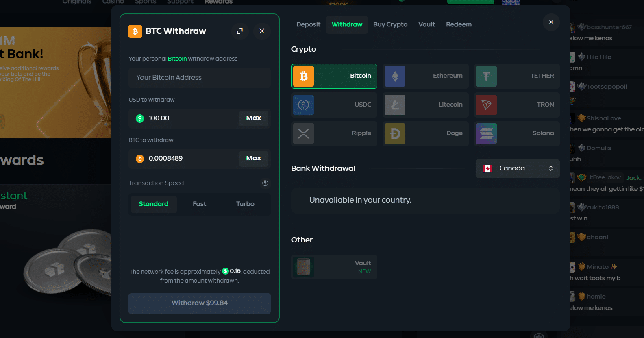Click the Bitcoin address input field
Image resolution: width=644 pixels, height=338 pixels.
coord(200,78)
